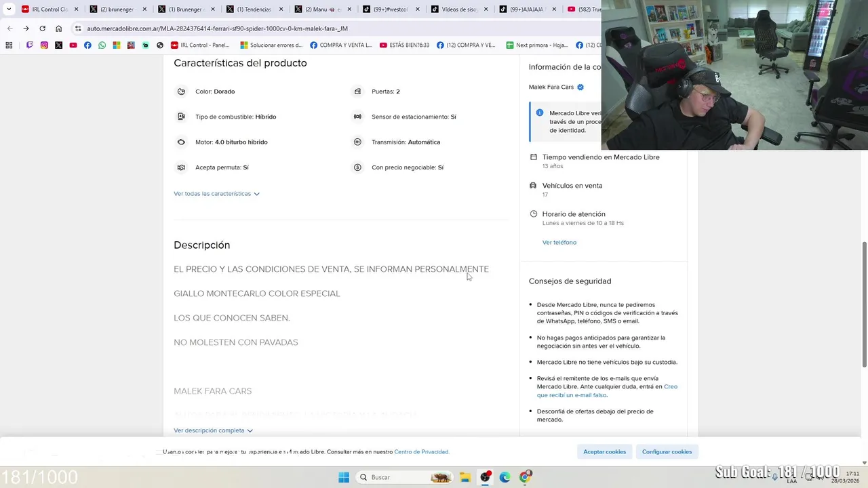Click the Acepta permuta icon
Image resolution: width=868 pixels, height=488 pixels.
pyautogui.click(x=181, y=167)
